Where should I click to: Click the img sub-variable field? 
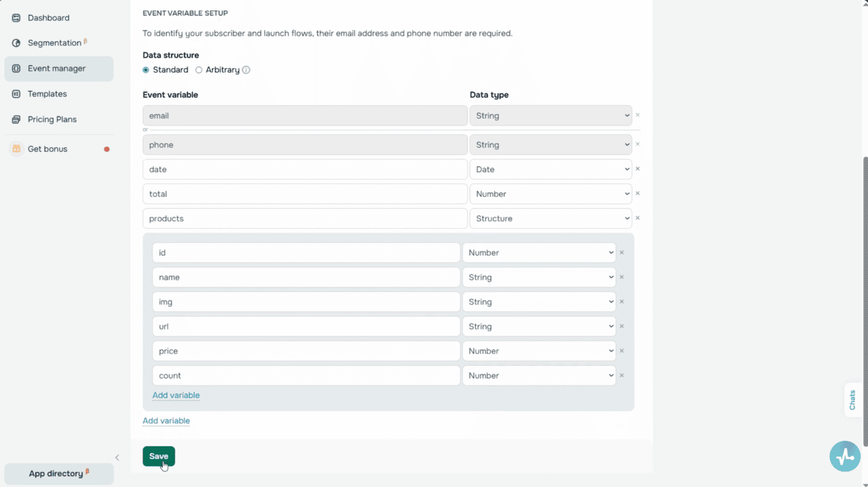tap(306, 302)
